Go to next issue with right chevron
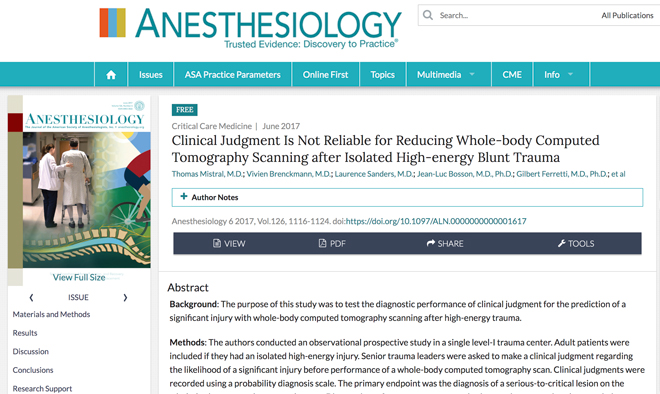660x394 pixels. 125,298
